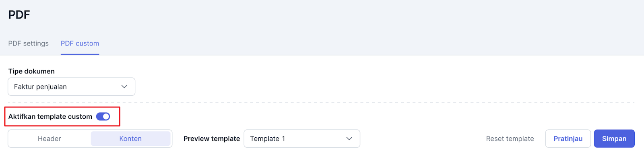Click the Faktur penjualan selected value text
This screenshot has width=644, height=153.
pyautogui.click(x=40, y=87)
